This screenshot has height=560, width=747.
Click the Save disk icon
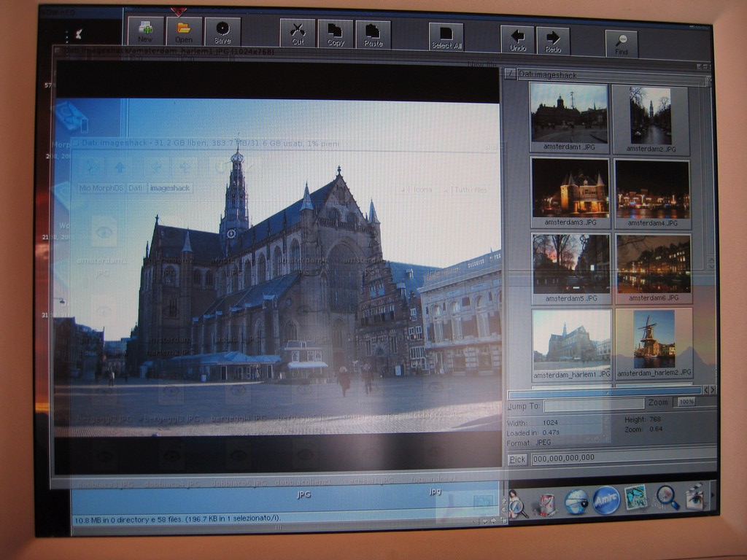coord(222,31)
